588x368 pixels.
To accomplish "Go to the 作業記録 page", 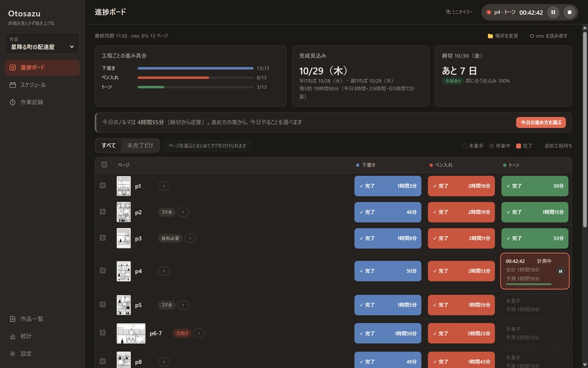I will 42,102.
